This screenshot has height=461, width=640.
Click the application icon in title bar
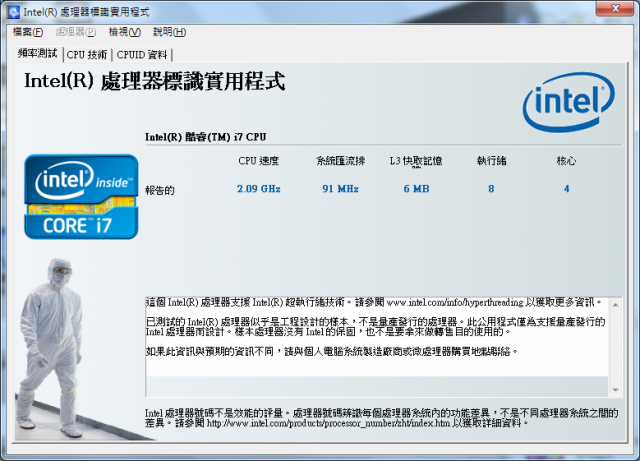(x=13, y=12)
